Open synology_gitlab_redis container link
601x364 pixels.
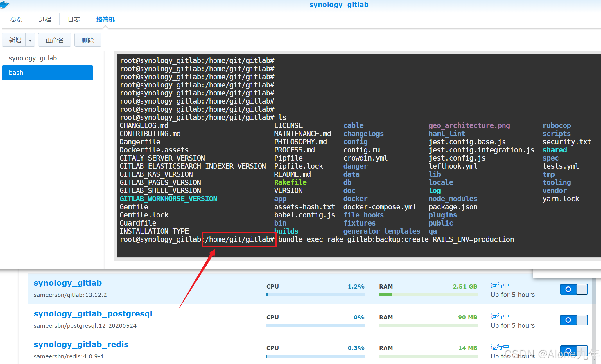point(81,344)
